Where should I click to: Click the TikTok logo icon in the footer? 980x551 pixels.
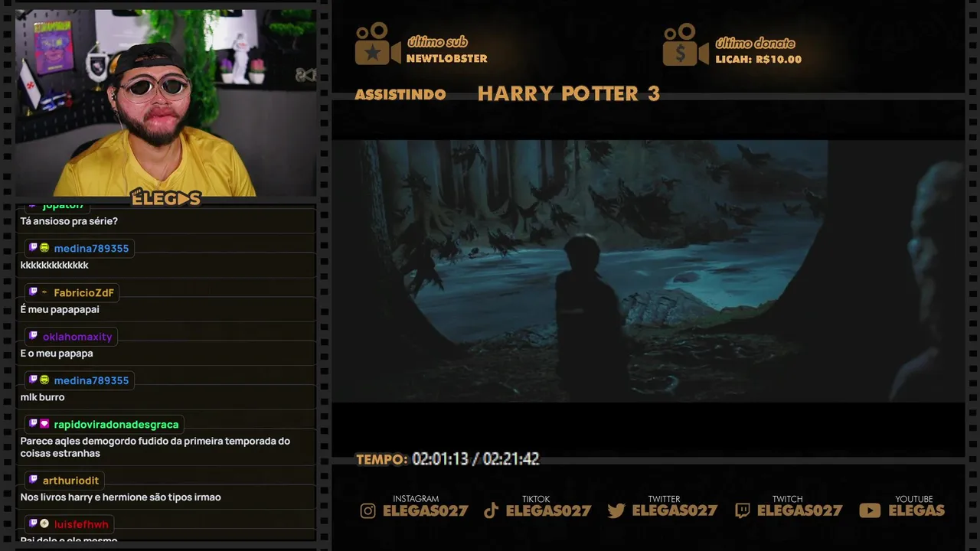point(492,510)
